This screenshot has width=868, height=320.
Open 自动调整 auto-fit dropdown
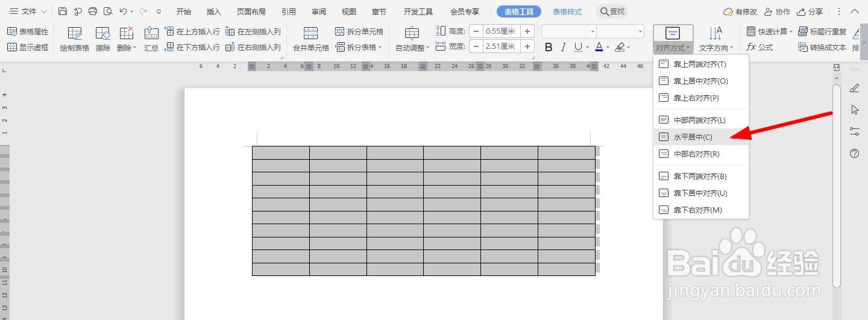point(412,39)
